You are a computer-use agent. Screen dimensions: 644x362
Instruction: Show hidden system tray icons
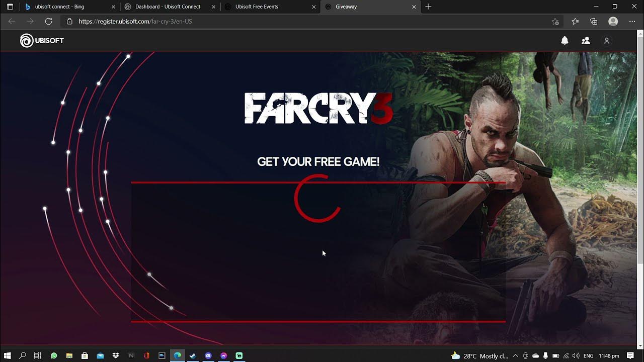coord(515,355)
